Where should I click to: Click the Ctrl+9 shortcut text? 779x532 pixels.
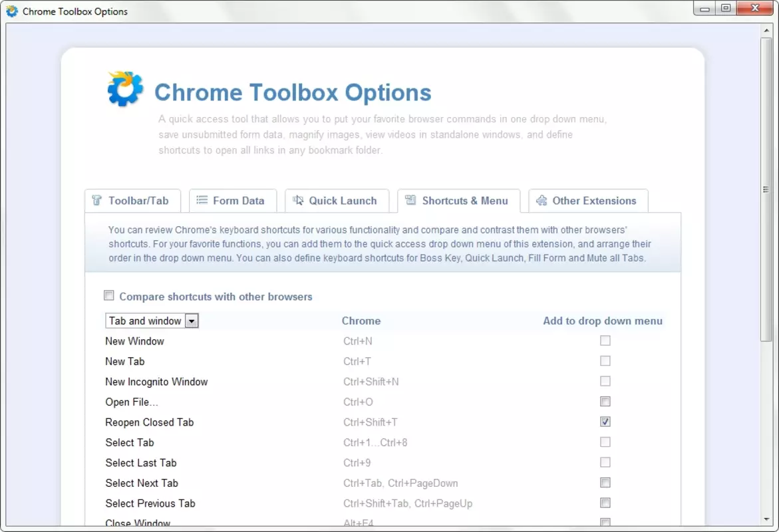pos(357,463)
